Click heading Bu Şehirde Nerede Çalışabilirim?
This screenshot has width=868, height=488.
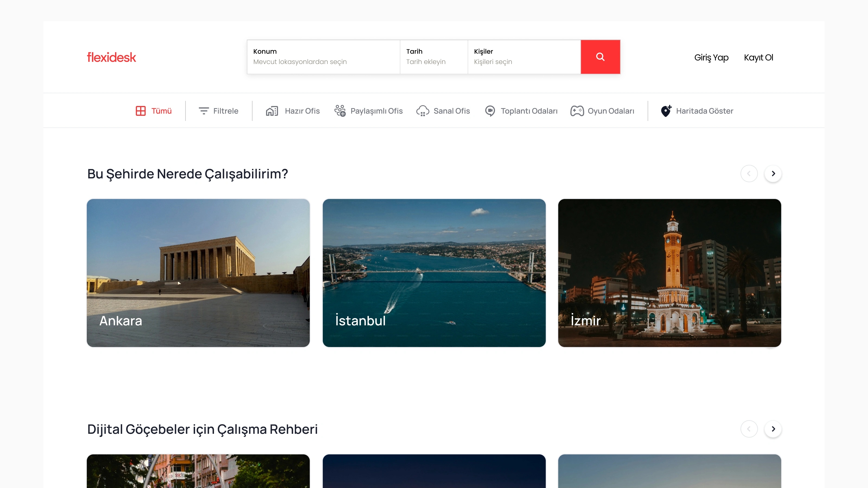[188, 174]
